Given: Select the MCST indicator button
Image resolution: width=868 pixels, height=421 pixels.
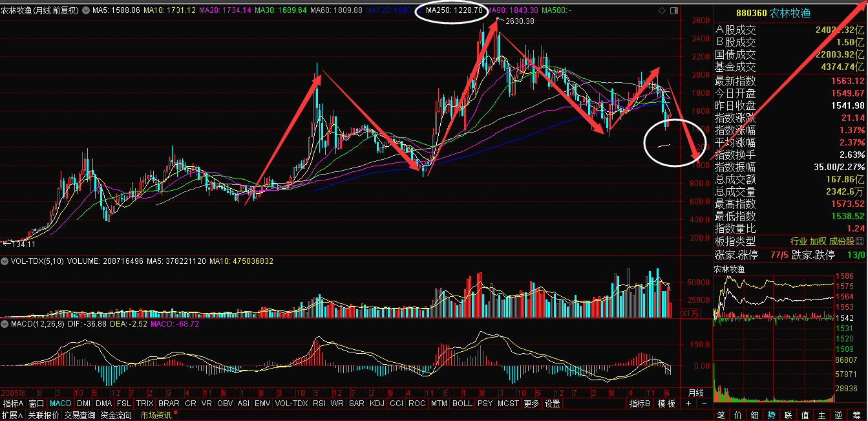Looking at the screenshot, I should tap(508, 404).
